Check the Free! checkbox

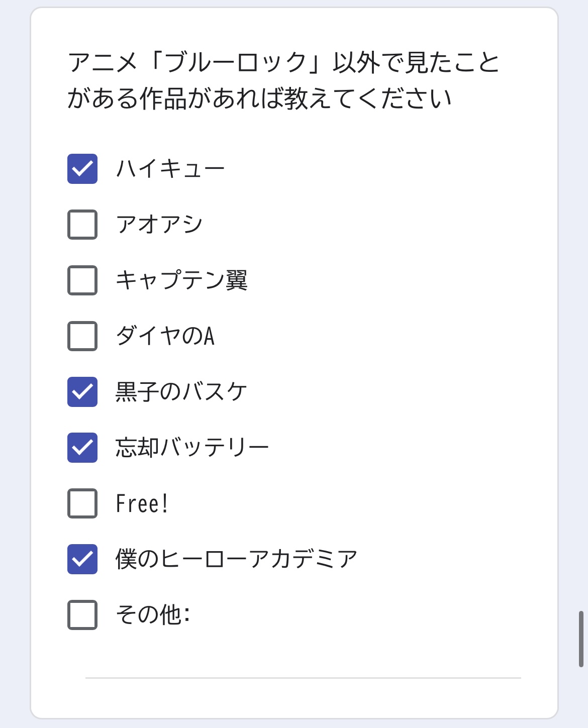click(82, 503)
